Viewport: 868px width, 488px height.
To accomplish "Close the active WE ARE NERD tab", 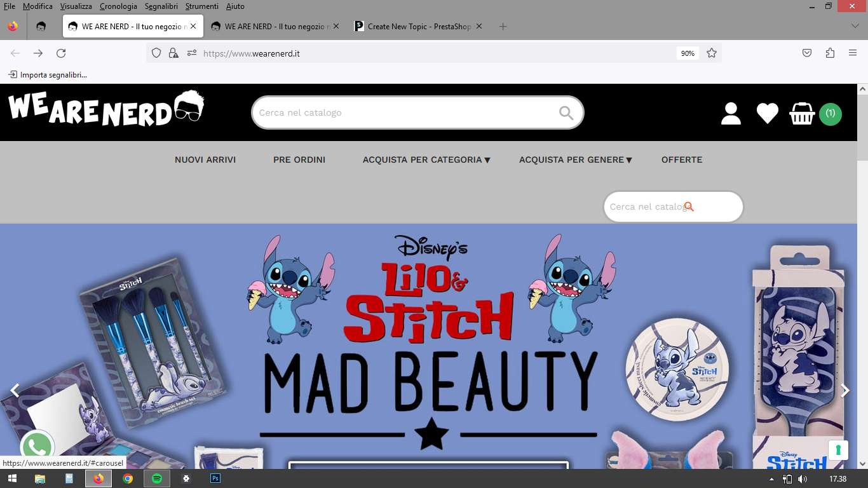I will pyautogui.click(x=193, y=27).
